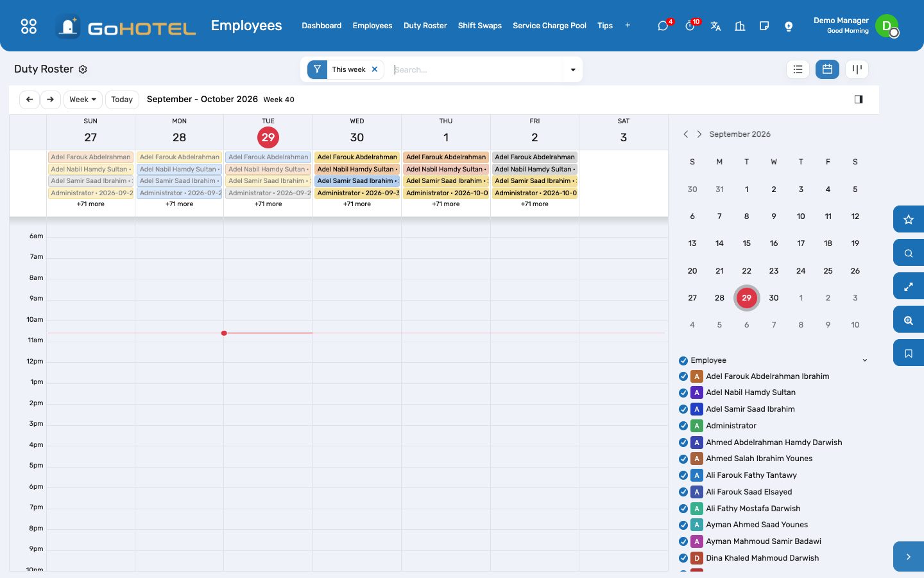Screen dimensions: 924x578
Task: Uncheck the Administrator employee filter
Action: point(683,426)
